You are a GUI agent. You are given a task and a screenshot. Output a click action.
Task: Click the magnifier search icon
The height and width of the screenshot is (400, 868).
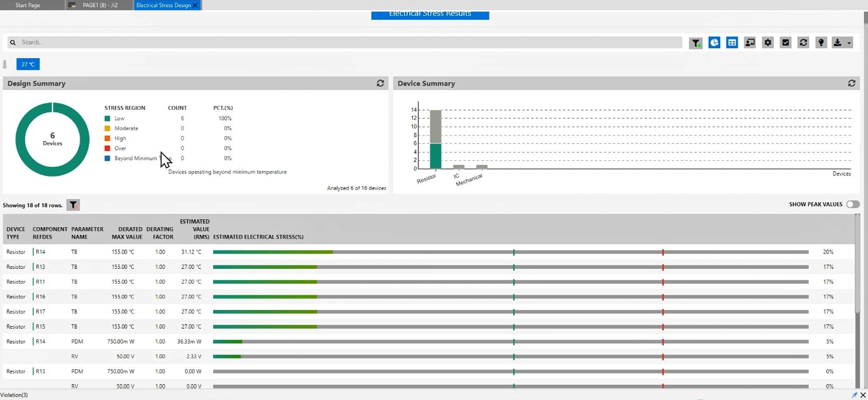(x=13, y=42)
